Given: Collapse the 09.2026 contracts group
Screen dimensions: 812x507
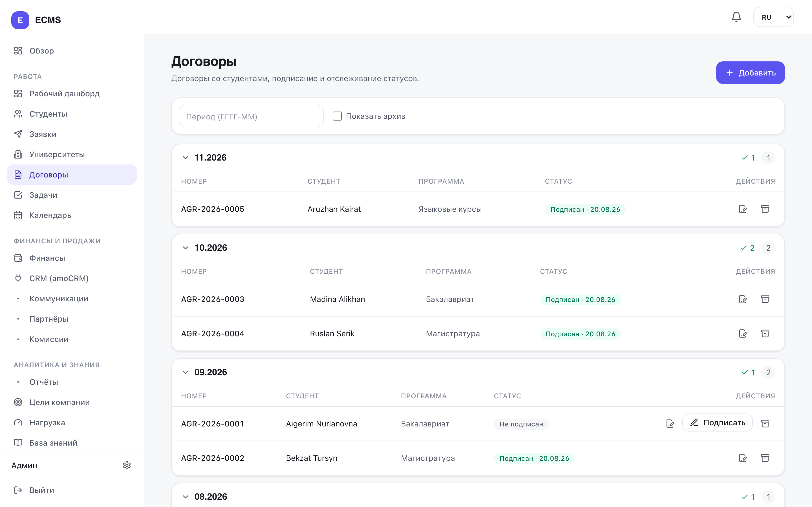Looking at the screenshot, I should [185, 372].
